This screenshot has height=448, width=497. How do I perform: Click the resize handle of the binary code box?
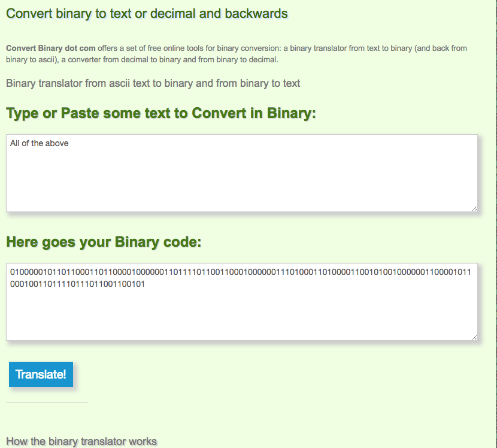474,337
